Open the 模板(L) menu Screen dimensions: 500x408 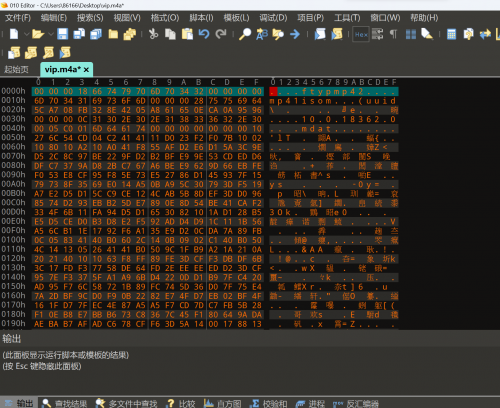click(236, 18)
